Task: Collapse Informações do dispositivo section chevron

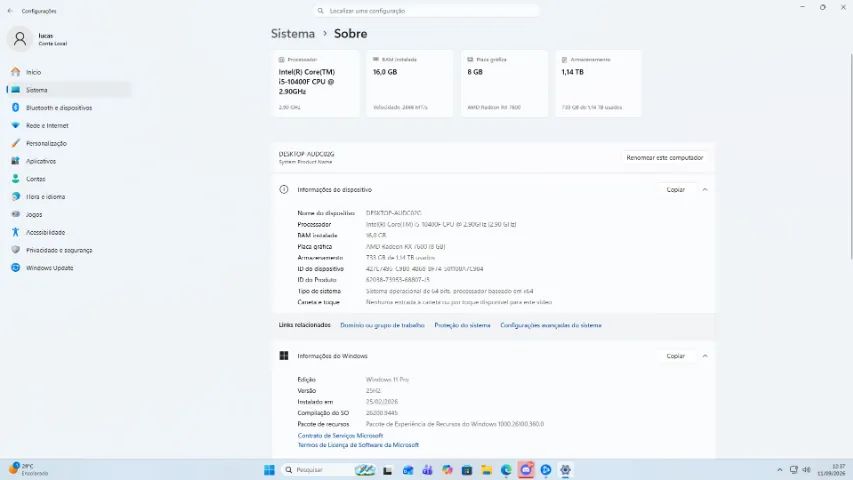Action: tap(704, 190)
